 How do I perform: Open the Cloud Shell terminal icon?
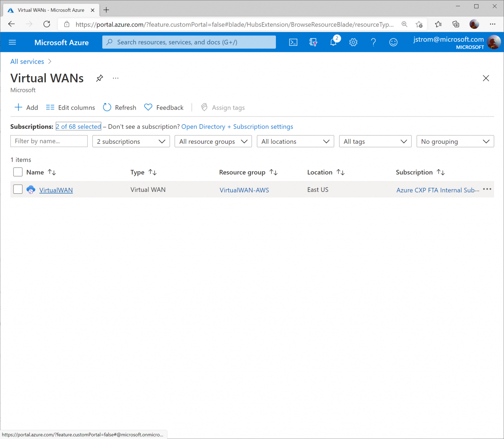coord(293,42)
